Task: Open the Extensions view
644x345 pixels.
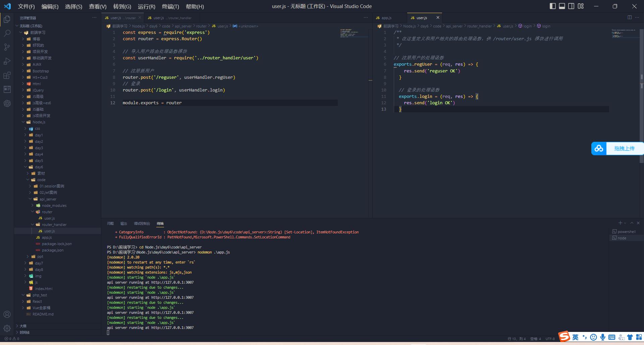Action: pyautogui.click(x=7, y=75)
